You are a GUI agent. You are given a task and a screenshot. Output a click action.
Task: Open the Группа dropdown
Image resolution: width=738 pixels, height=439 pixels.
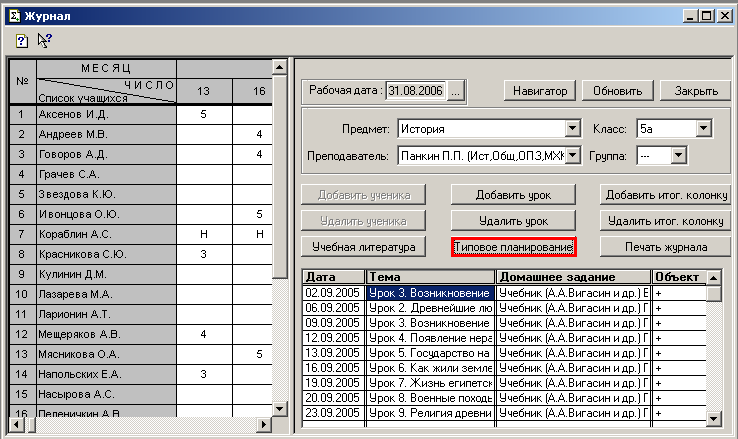coord(678,156)
